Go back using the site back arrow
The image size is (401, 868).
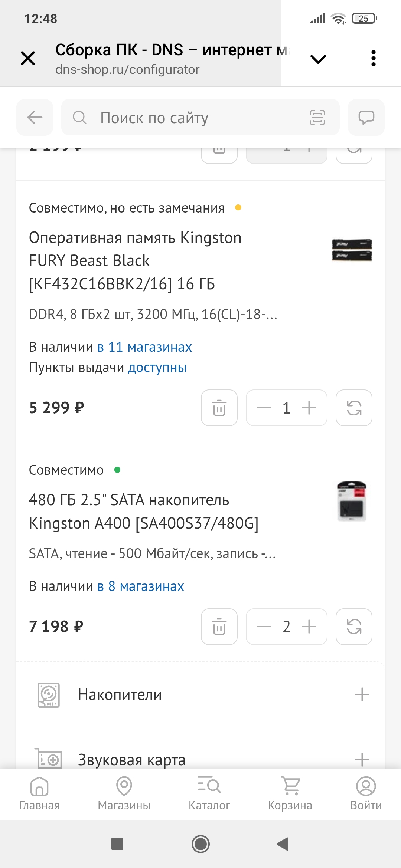click(x=35, y=117)
